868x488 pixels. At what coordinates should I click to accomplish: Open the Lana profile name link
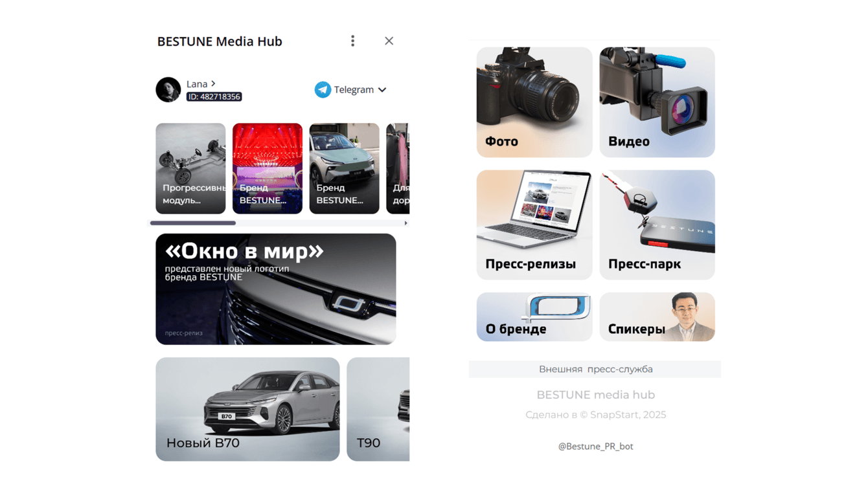click(x=201, y=83)
